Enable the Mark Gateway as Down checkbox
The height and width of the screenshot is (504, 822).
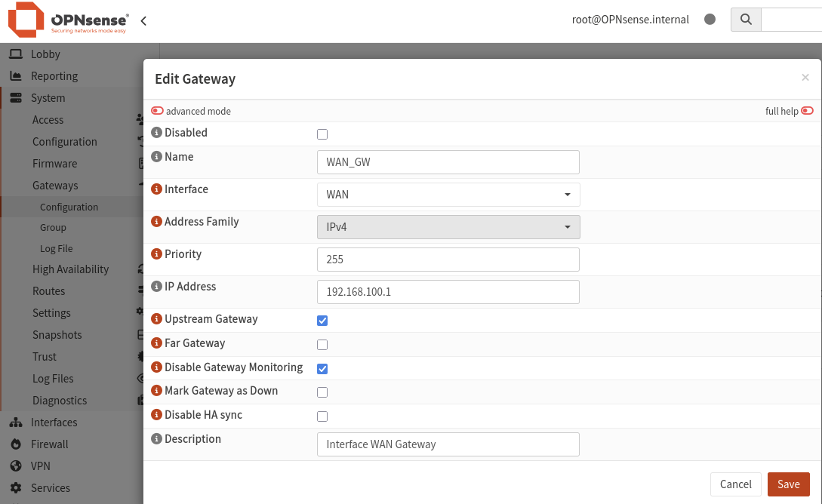pyautogui.click(x=322, y=392)
